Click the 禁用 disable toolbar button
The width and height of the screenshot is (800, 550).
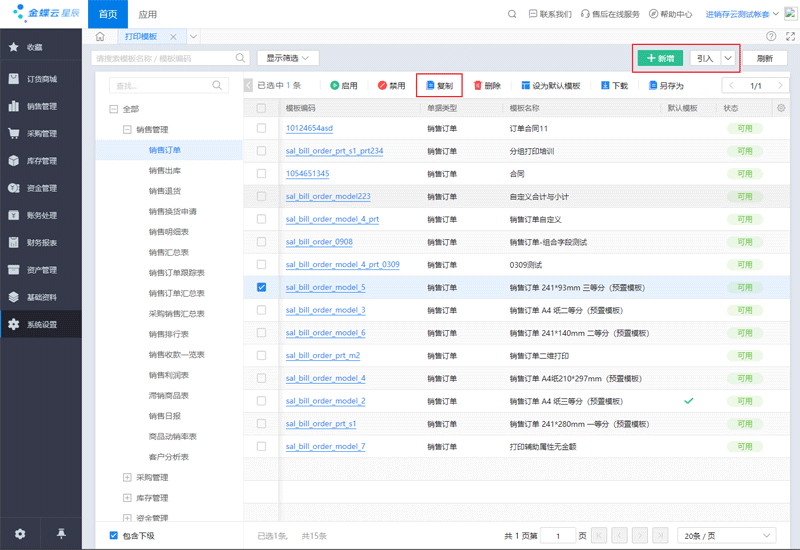(x=391, y=86)
